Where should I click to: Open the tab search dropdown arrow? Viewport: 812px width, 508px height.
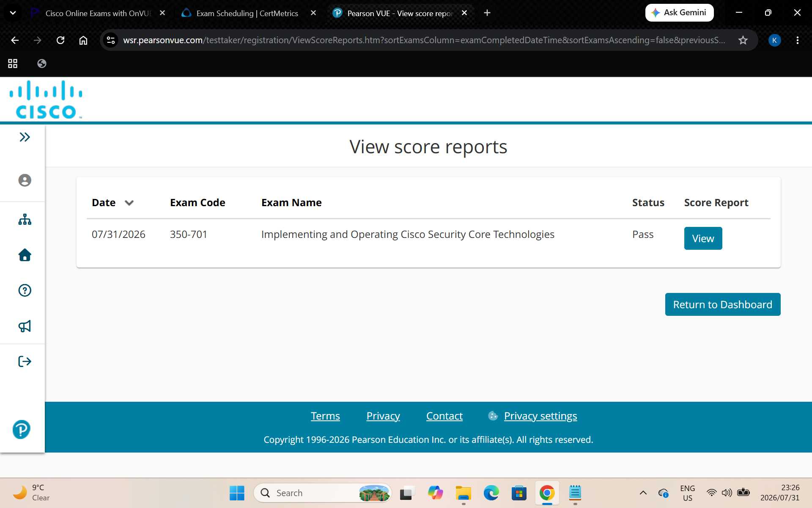click(x=13, y=13)
